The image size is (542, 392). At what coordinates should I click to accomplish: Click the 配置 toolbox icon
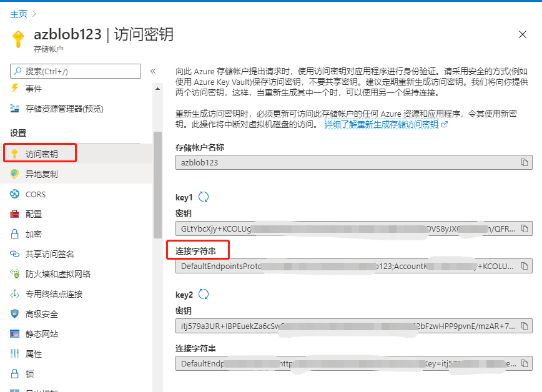pos(14,214)
